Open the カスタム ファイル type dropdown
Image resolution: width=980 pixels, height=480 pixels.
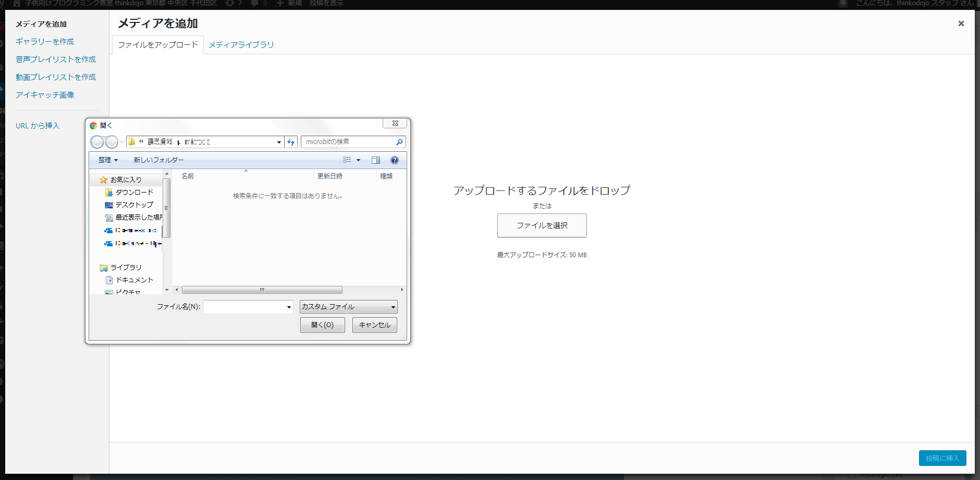click(349, 307)
